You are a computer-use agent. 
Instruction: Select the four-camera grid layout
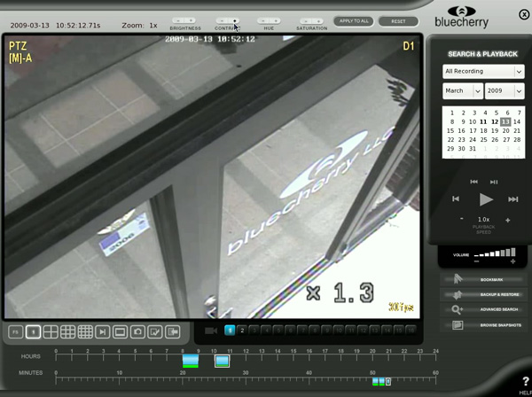coord(51,332)
